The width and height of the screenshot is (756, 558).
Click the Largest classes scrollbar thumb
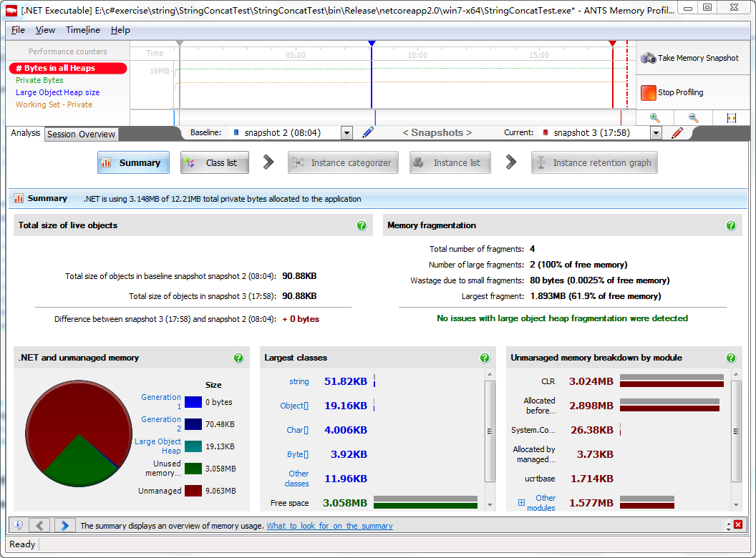click(x=490, y=431)
